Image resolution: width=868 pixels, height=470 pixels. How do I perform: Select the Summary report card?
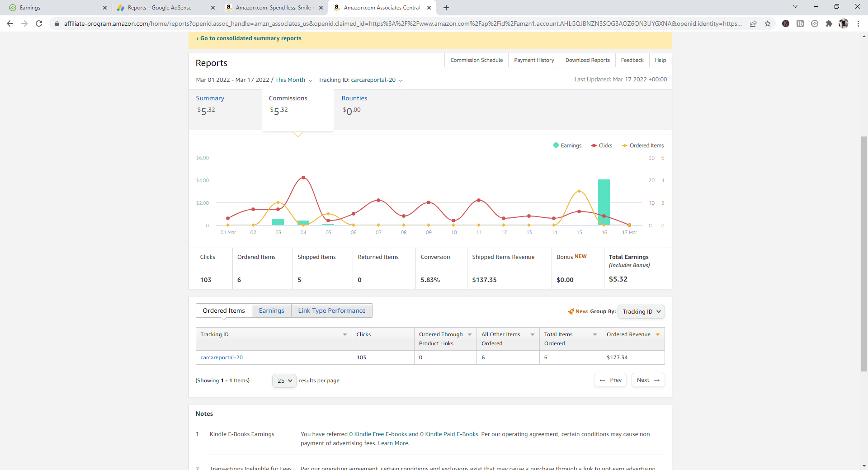(x=225, y=109)
